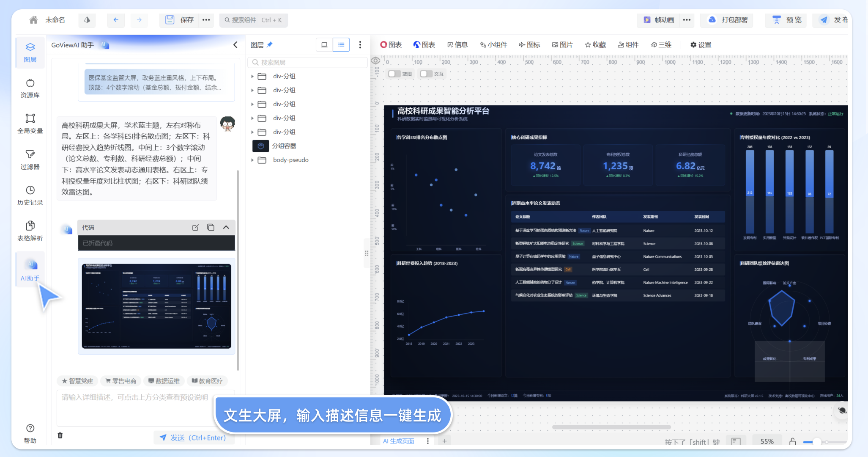Expand the folded 代码 code block

[225, 227]
